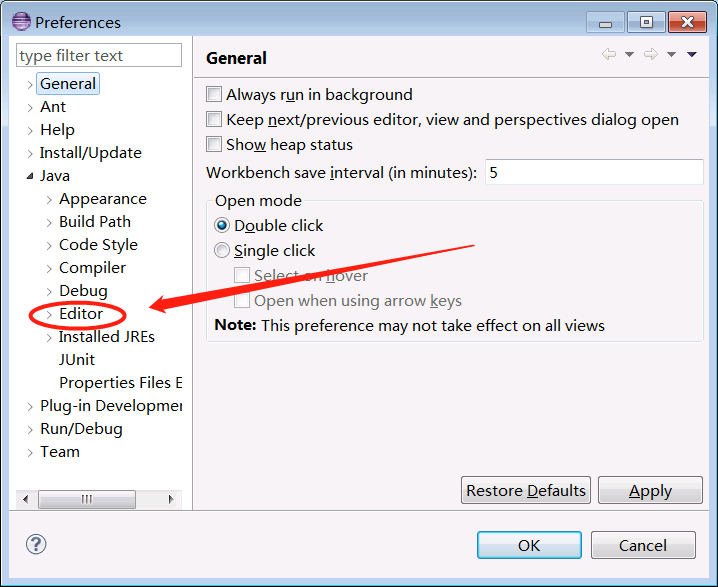Click the back navigation arrow icon
This screenshot has width=718, height=587.
608,55
